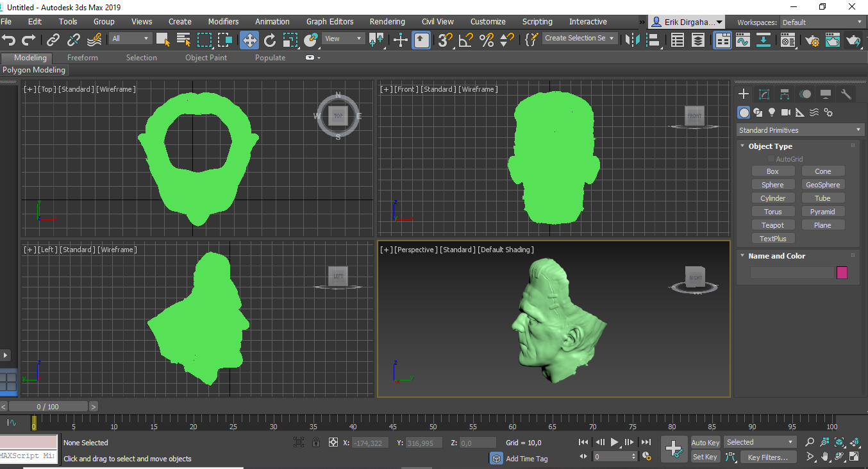Screen dimensions: 868x469
Task: Click the Angle Snap toggle icon
Action: click(x=466, y=40)
